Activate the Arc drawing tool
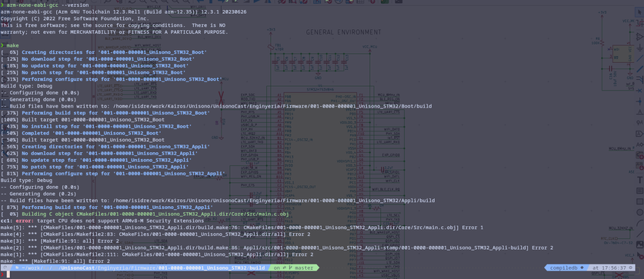The image size is (644, 279). [640, 223]
